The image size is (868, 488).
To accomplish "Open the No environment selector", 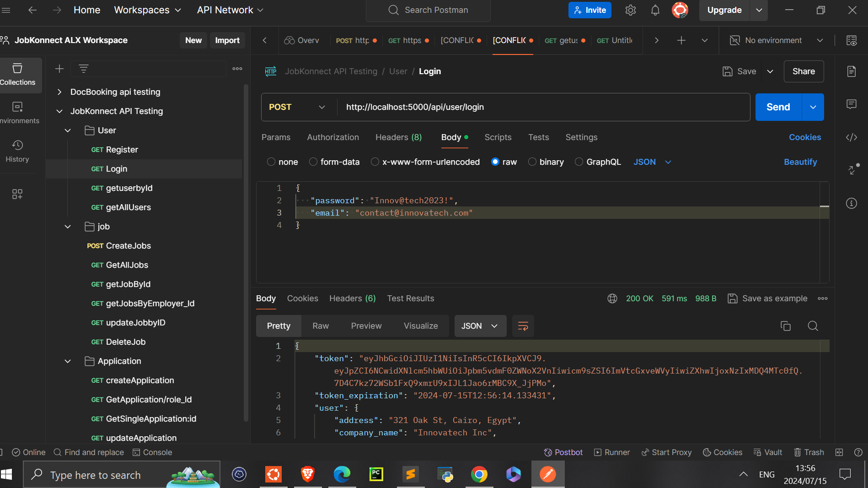I will 777,40.
